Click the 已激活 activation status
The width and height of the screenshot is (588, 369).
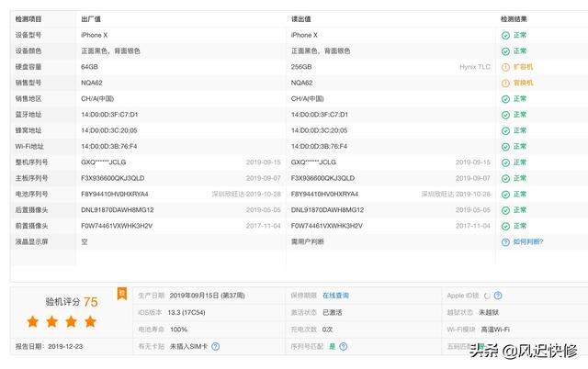tap(333, 312)
